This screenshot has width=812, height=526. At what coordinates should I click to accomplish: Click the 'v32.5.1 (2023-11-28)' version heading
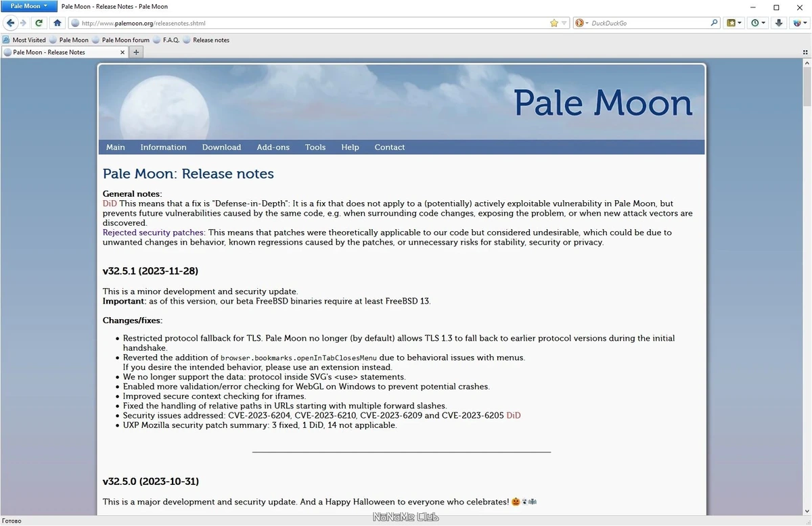tap(150, 271)
